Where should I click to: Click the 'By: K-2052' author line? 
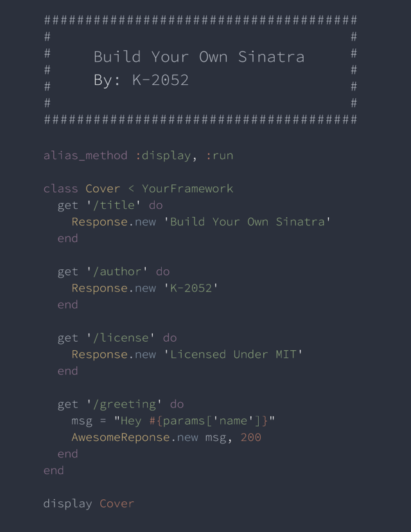pos(141,80)
